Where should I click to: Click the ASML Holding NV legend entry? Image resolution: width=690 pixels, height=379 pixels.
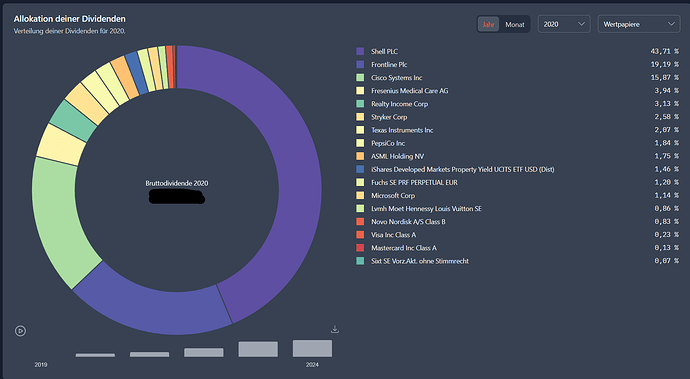coord(397,156)
